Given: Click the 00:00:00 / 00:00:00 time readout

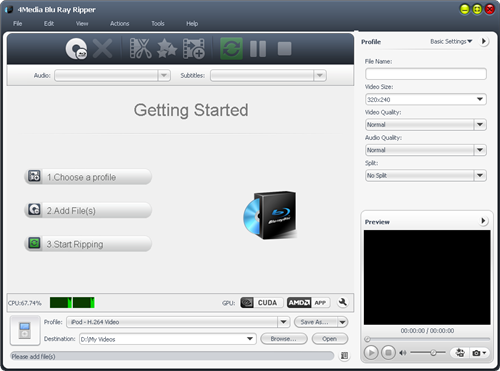Looking at the screenshot, I should coord(427,331).
